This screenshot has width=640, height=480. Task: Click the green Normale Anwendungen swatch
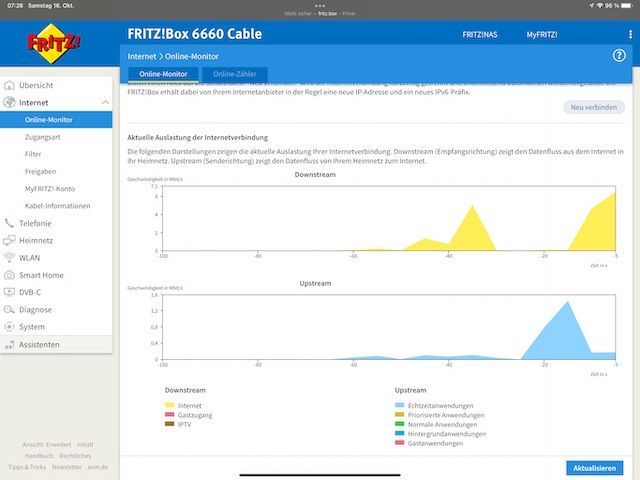[400, 424]
